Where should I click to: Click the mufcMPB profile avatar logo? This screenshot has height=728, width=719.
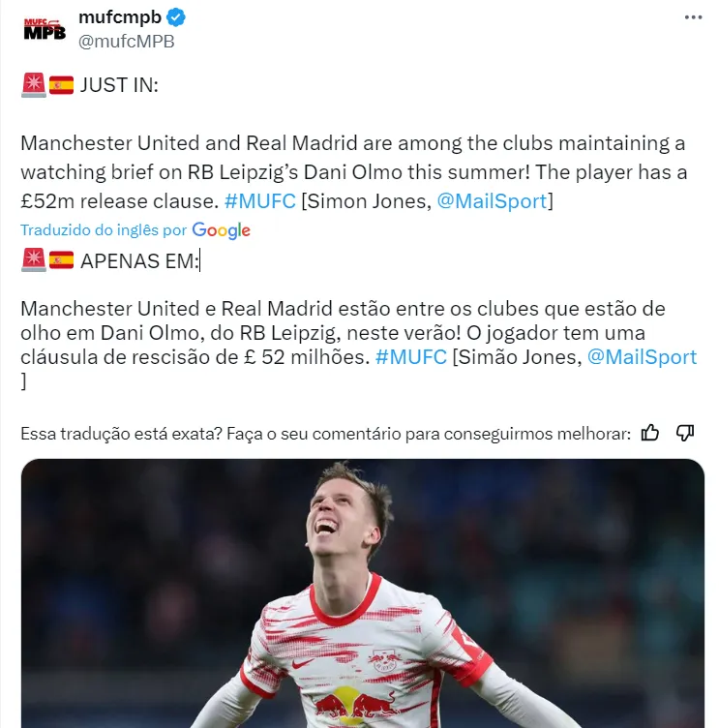pos(45,29)
